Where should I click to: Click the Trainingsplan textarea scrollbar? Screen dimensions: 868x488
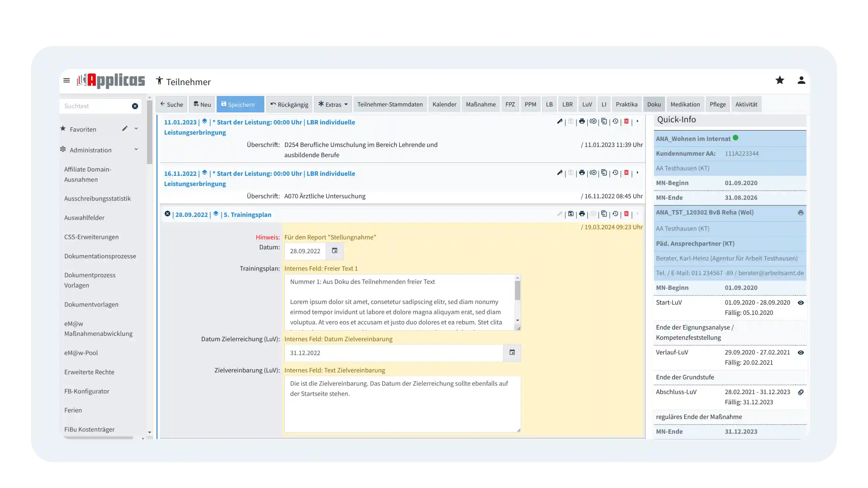point(517,290)
